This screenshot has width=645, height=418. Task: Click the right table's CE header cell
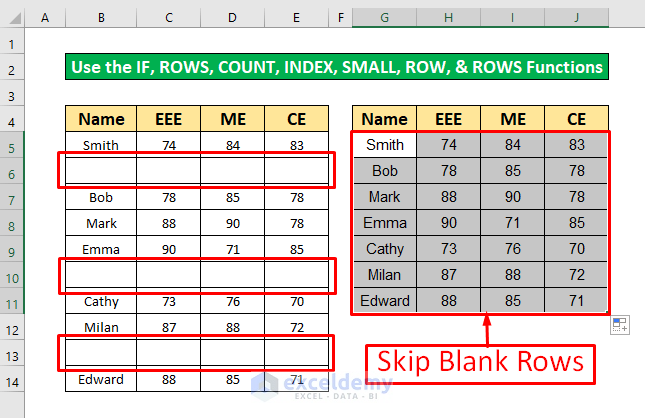pyautogui.click(x=576, y=119)
